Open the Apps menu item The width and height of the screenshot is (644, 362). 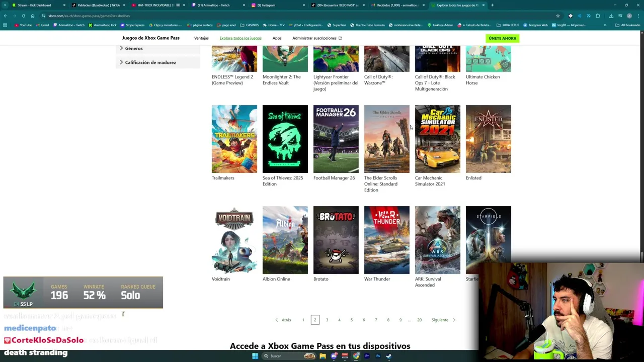click(x=277, y=38)
